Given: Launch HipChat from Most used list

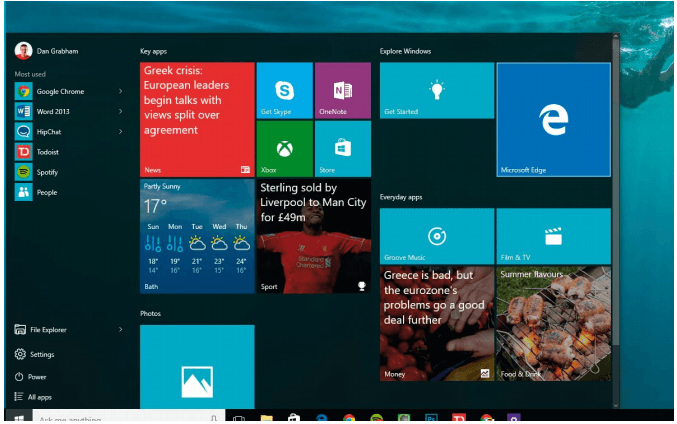Looking at the screenshot, I should (x=69, y=132).
